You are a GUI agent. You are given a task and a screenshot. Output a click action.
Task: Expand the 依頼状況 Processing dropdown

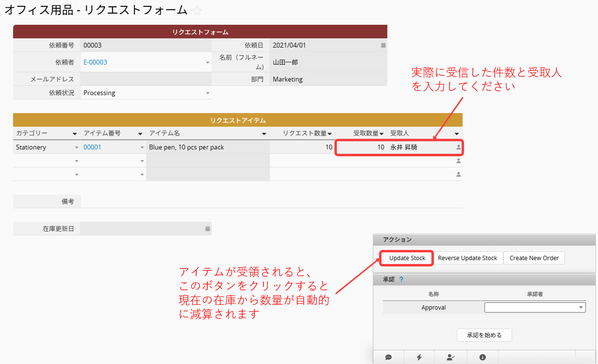click(208, 93)
